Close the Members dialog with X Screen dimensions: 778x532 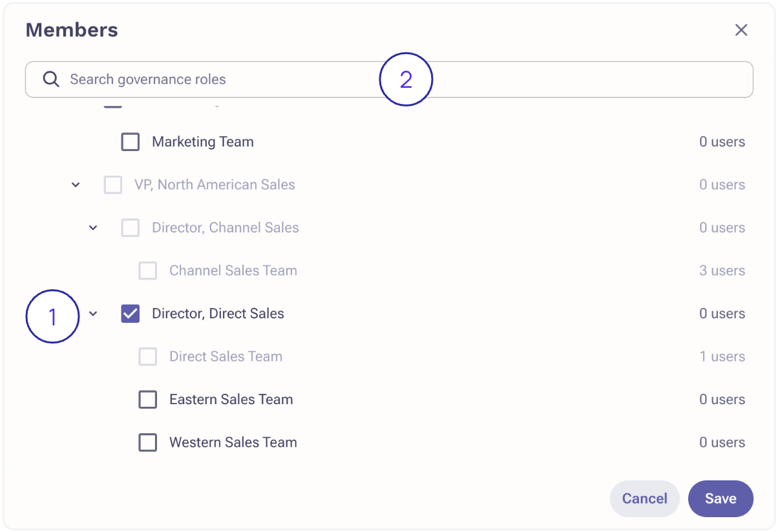click(741, 30)
